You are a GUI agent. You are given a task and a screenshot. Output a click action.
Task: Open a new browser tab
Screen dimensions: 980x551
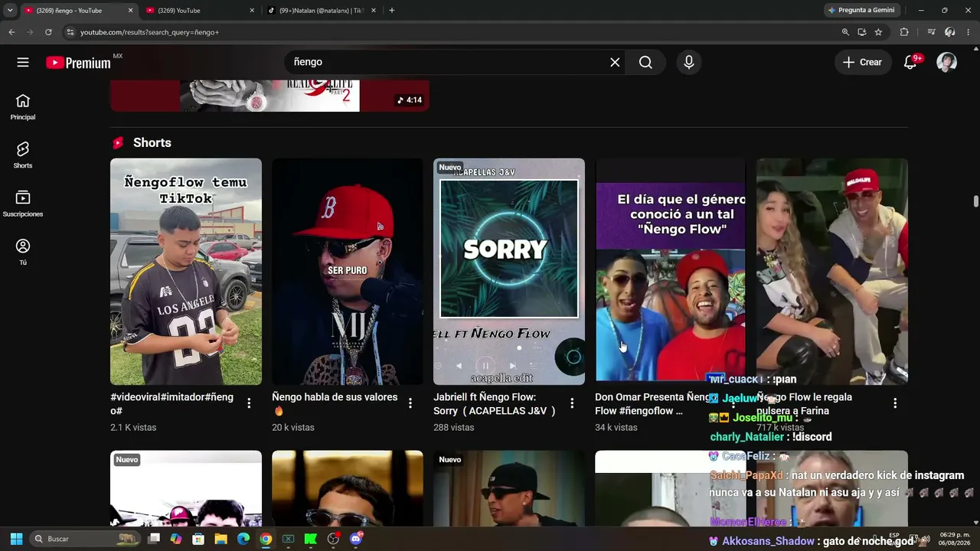pyautogui.click(x=392, y=11)
